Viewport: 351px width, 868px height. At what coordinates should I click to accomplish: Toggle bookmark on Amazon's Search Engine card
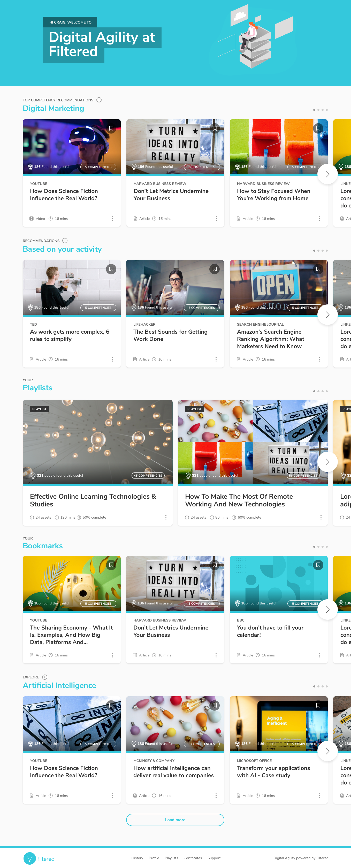(x=318, y=269)
